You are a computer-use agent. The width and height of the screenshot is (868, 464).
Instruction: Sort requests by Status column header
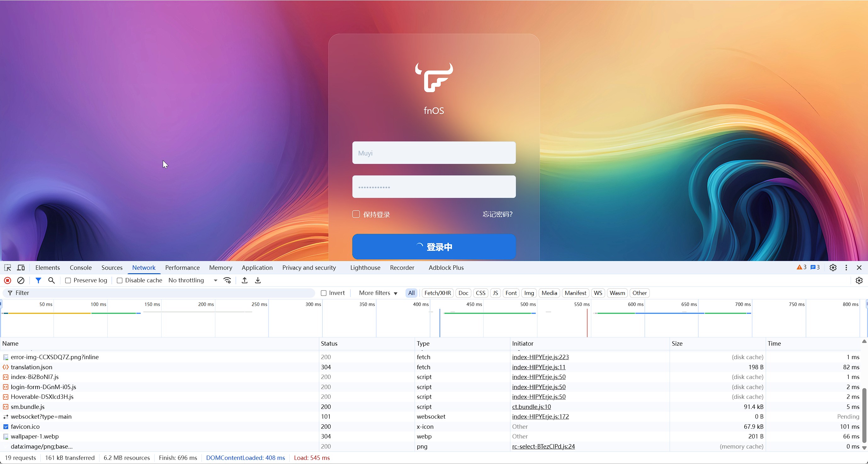(366, 344)
